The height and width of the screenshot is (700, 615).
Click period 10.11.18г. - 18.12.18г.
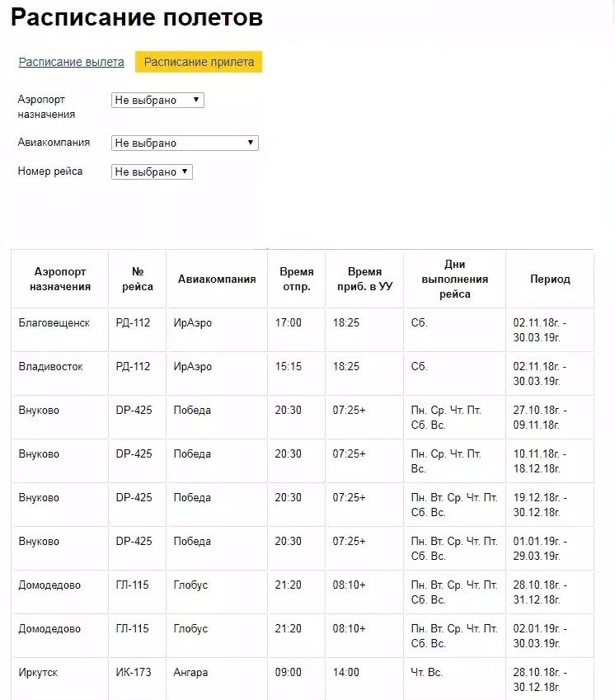click(540, 461)
